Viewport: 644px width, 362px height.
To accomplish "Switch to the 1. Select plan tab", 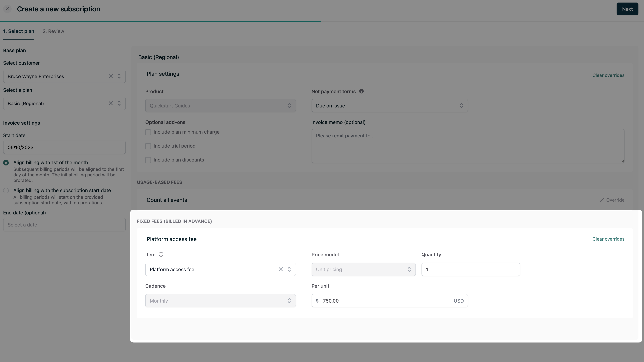I will [x=19, y=31].
